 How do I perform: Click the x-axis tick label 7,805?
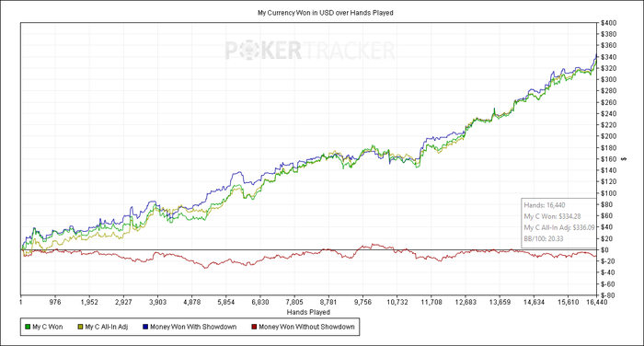point(294,302)
